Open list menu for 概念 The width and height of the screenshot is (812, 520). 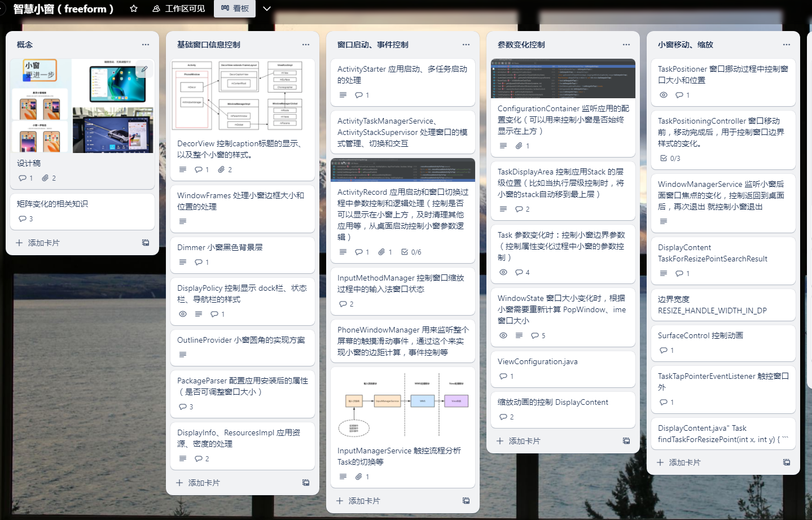point(146,45)
